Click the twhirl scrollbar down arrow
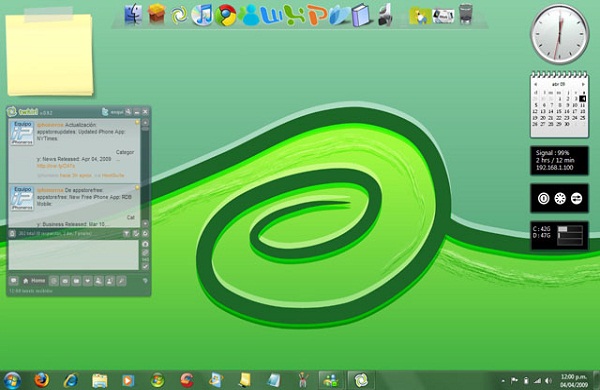This screenshot has width=600, height=390. pos(145,223)
